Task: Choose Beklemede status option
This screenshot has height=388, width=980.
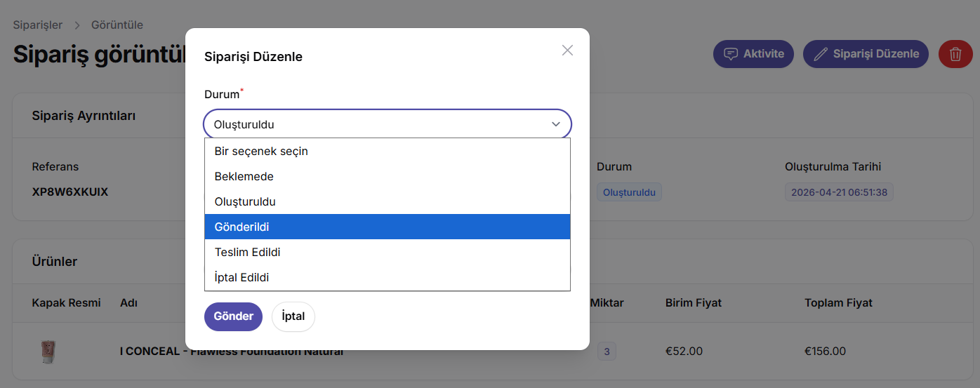Action: 388,176
